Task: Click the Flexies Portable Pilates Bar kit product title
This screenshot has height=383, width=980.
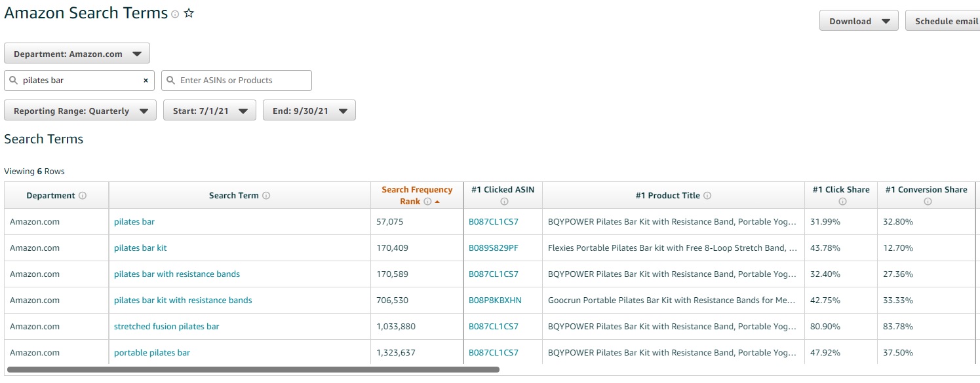Action: [x=673, y=248]
